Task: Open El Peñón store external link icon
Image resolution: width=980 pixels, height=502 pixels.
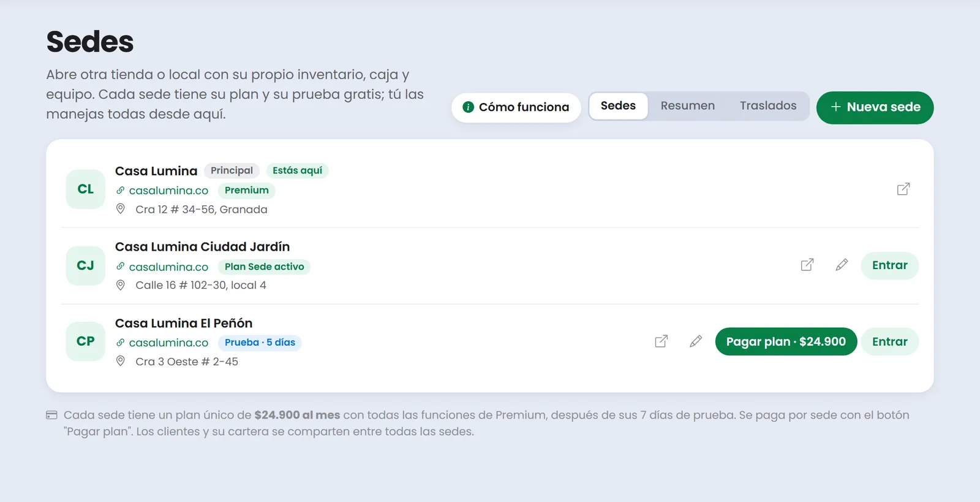Action: pos(661,341)
